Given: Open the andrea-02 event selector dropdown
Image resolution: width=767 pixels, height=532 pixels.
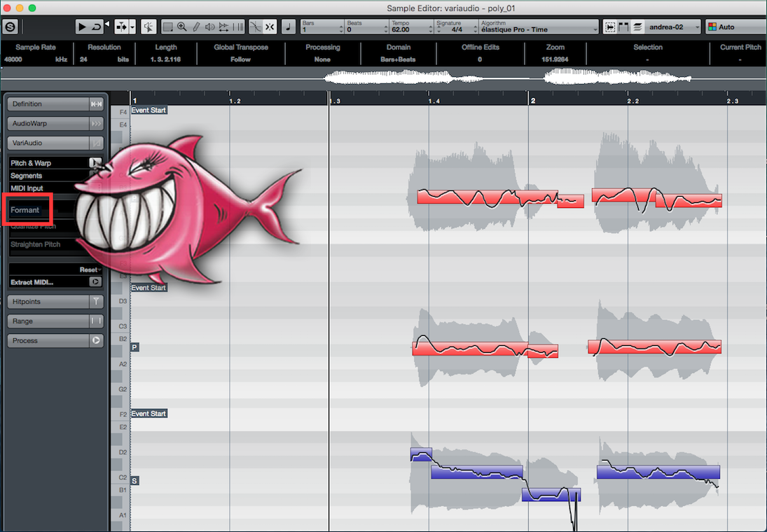Looking at the screenshot, I should [x=673, y=27].
